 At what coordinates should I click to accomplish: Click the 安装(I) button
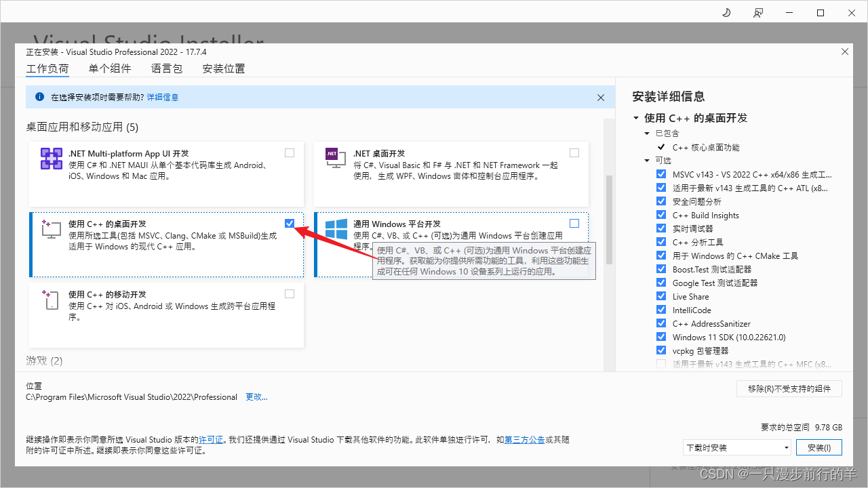coord(819,447)
